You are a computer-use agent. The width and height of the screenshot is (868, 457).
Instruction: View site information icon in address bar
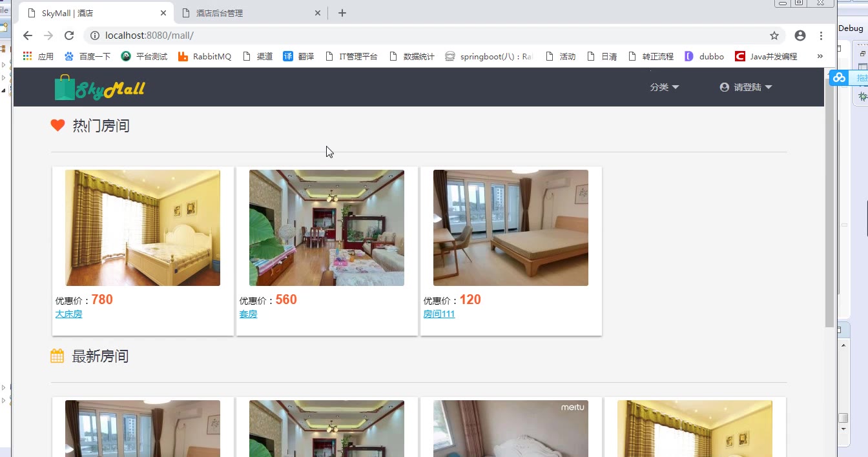click(95, 36)
